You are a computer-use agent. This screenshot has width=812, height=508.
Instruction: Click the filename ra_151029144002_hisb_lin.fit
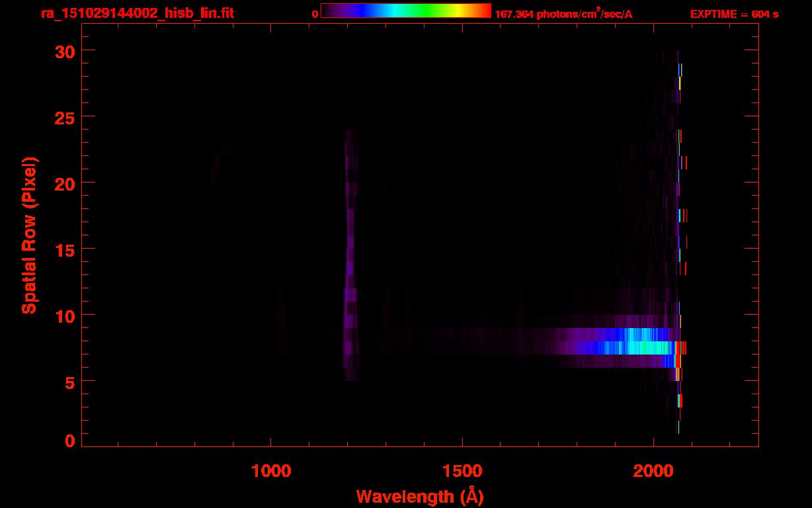(138, 13)
